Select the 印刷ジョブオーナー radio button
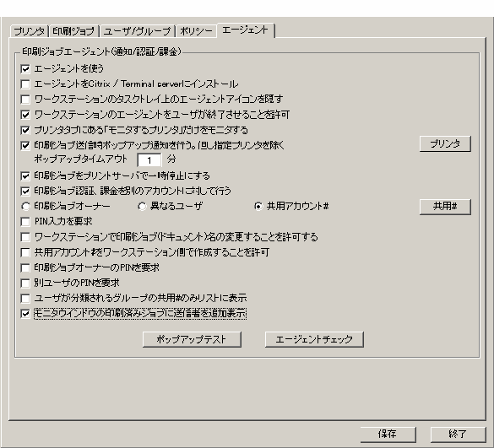This screenshot has height=448, width=494. click(x=25, y=207)
